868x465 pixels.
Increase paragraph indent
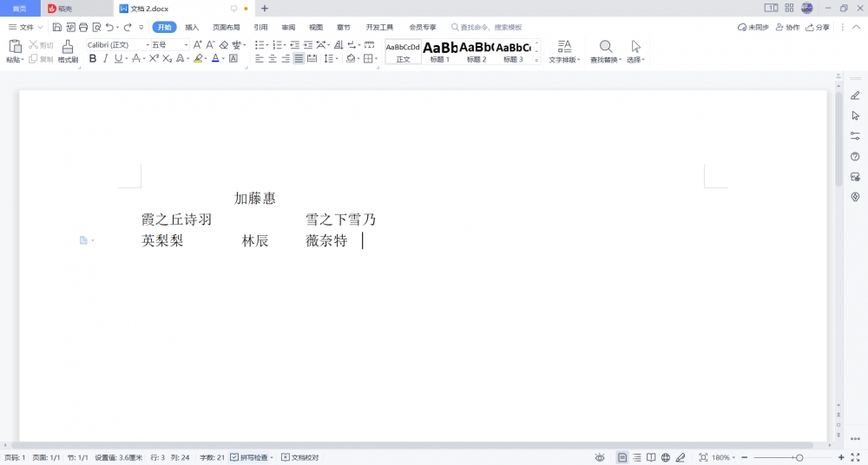point(308,45)
